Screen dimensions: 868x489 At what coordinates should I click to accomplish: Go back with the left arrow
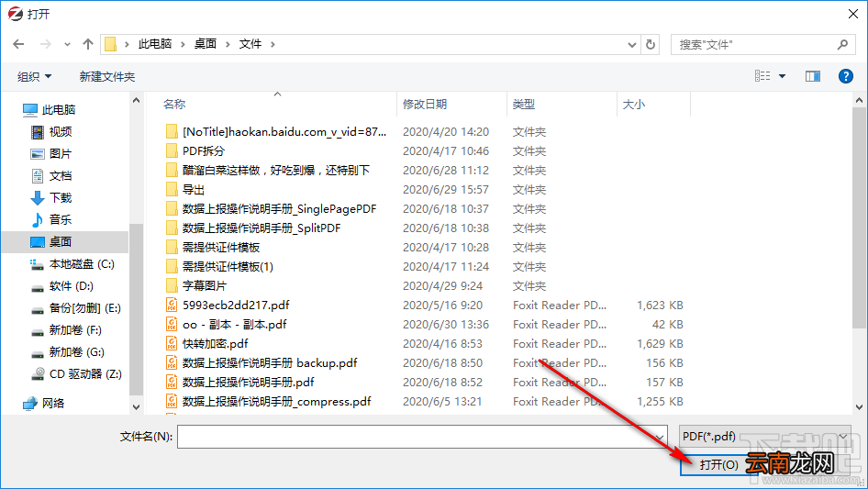[18, 44]
